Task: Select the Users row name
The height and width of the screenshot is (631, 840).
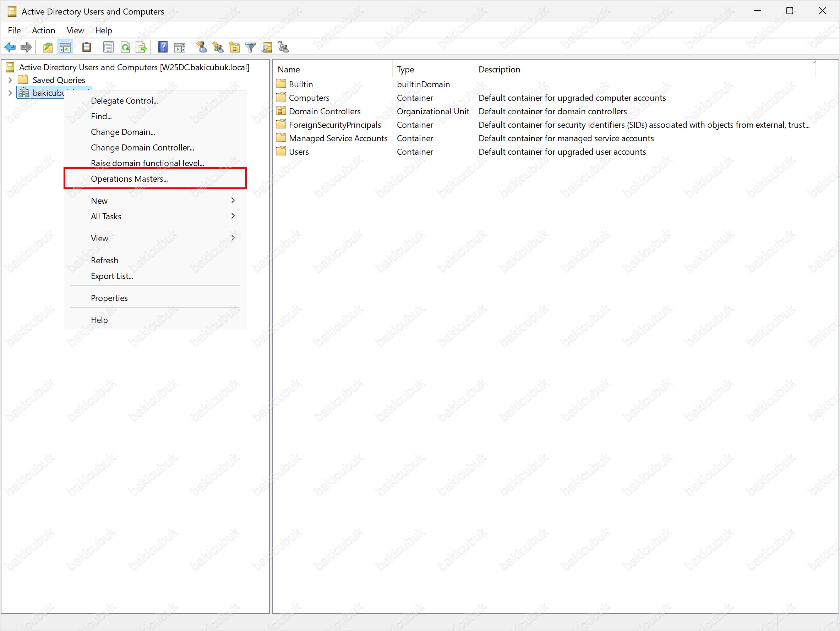Action: pyautogui.click(x=299, y=152)
